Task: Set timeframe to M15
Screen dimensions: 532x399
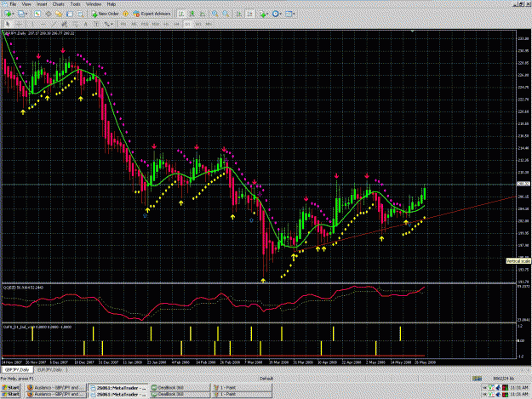Action: click(x=145, y=24)
